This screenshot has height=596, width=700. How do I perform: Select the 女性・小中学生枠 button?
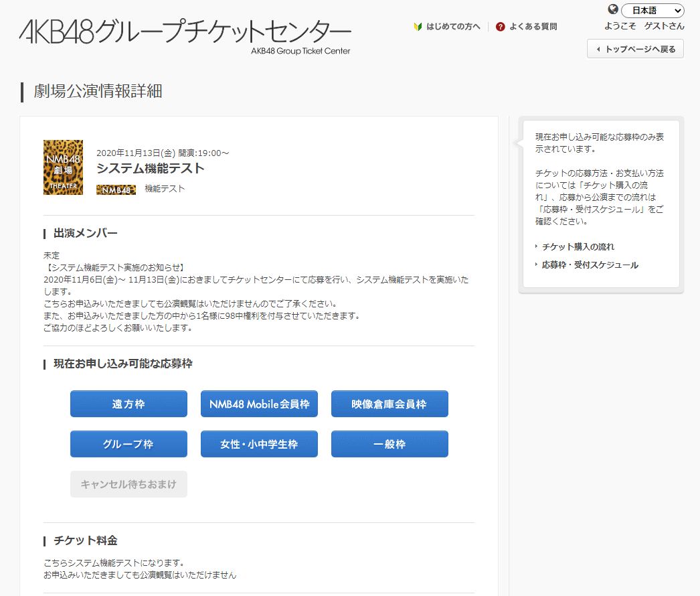(259, 444)
